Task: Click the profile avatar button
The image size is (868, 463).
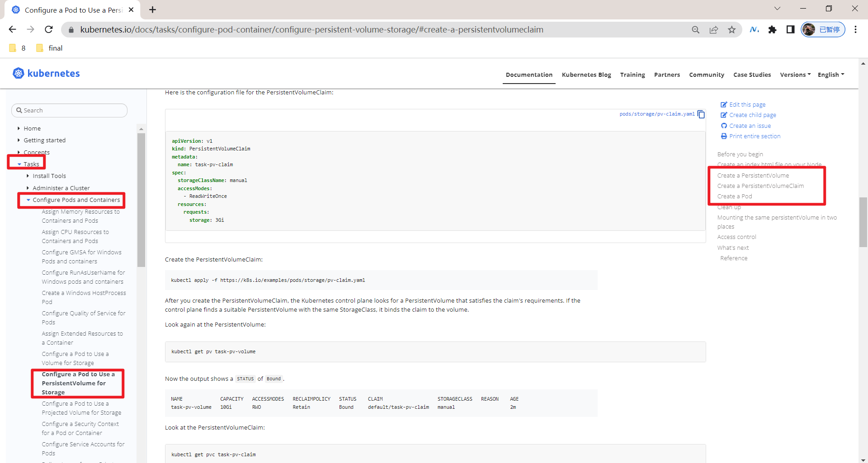Action: click(823, 30)
